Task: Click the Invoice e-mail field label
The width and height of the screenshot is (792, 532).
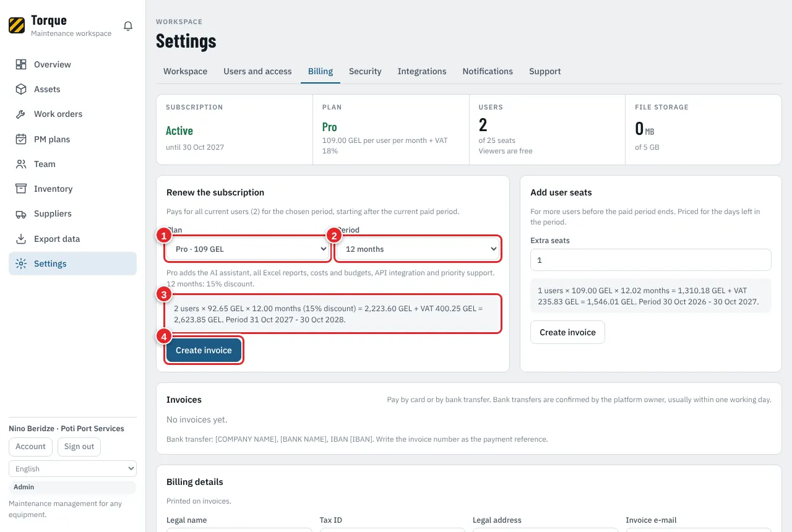Action: coord(652,520)
